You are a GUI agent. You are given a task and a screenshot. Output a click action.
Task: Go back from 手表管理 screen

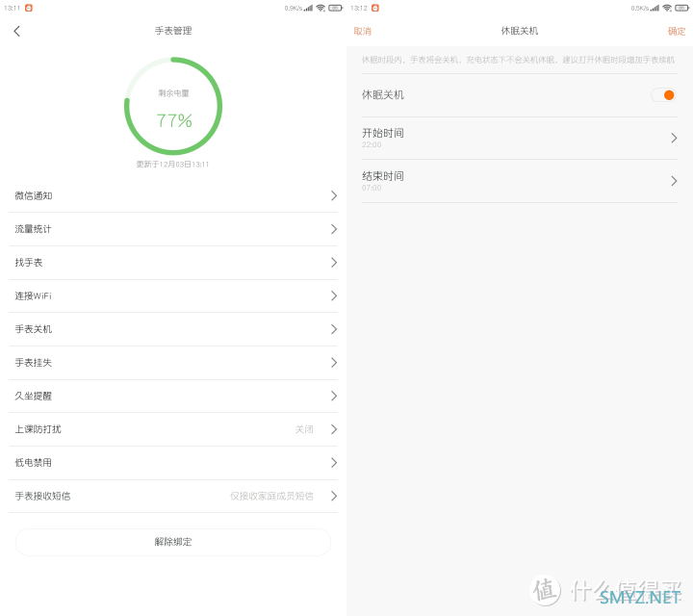[16, 31]
